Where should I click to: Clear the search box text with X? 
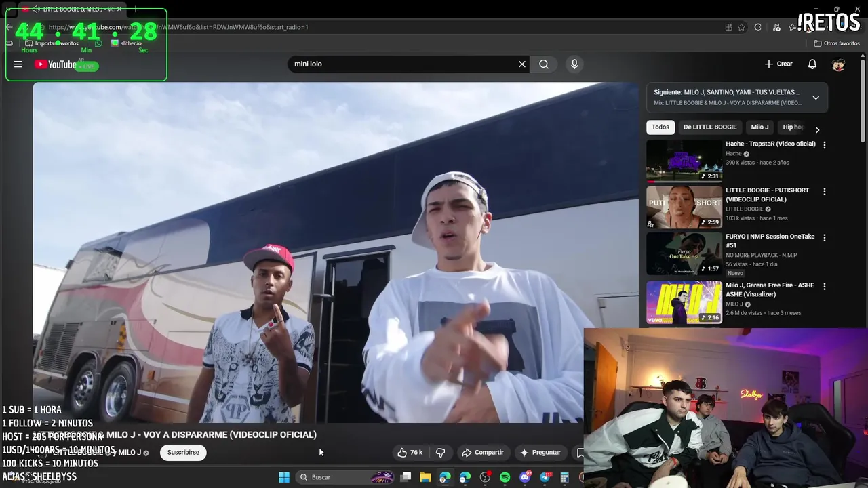point(522,64)
